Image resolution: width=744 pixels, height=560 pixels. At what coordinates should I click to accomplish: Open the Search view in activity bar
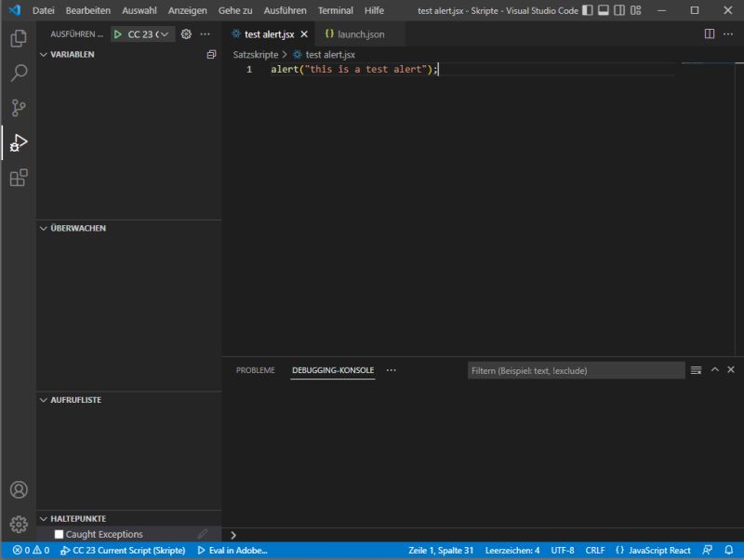[x=19, y=73]
